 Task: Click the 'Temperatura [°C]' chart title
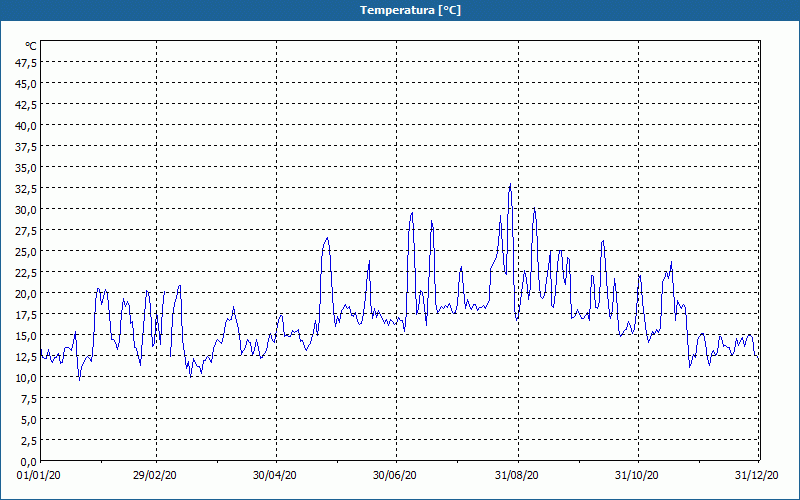[x=410, y=10]
